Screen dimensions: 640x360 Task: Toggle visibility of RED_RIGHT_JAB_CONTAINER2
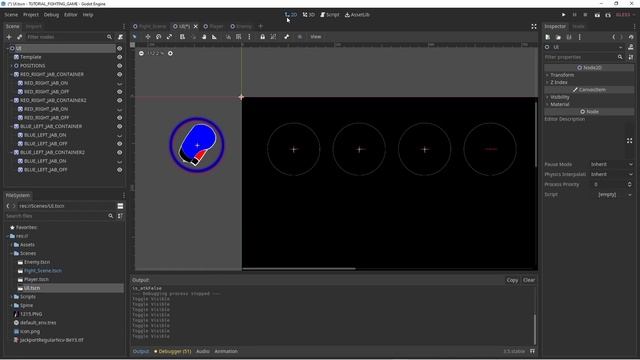tap(120, 100)
